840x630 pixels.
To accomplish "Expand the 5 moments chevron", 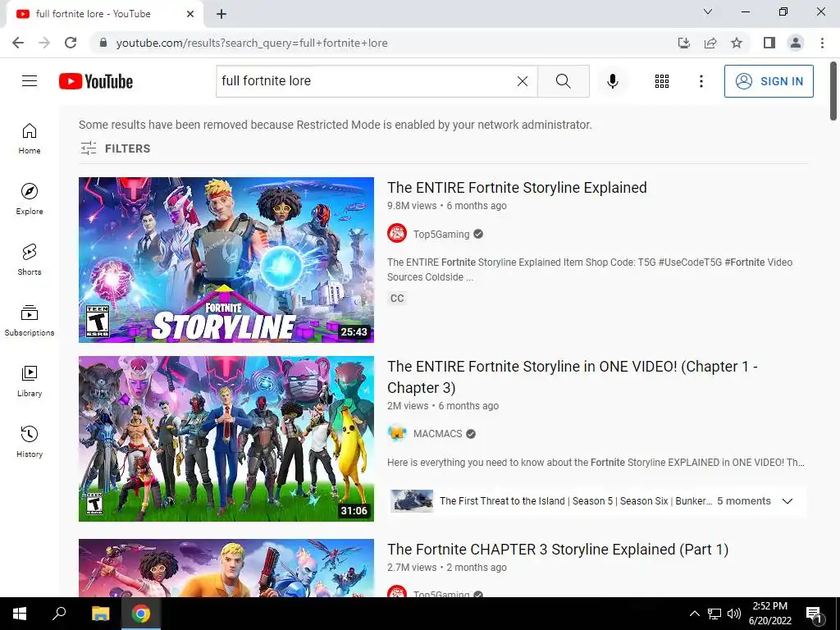I will coord(787,501).
